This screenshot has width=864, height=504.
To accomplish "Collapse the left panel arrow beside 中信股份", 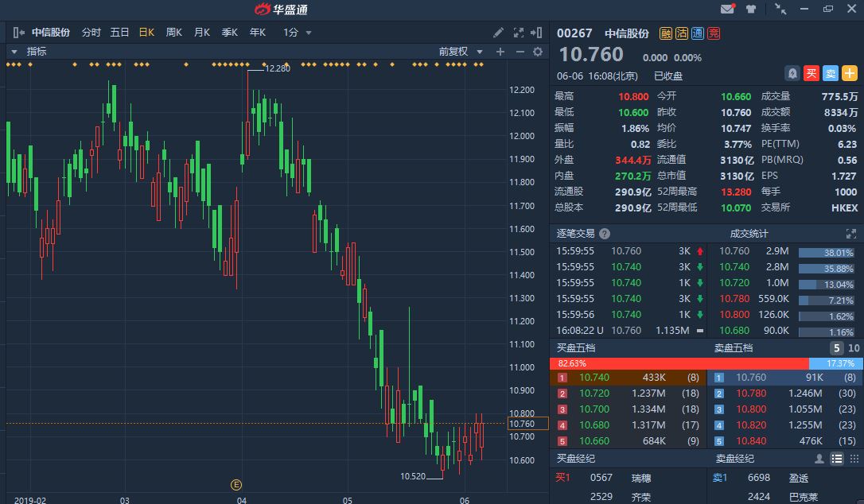I will click(18, 33).
